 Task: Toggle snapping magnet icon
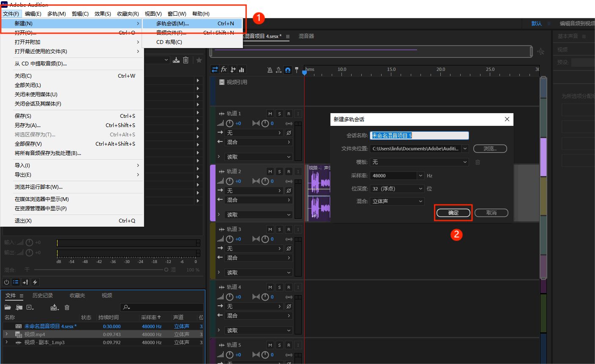tap(288, 70)
